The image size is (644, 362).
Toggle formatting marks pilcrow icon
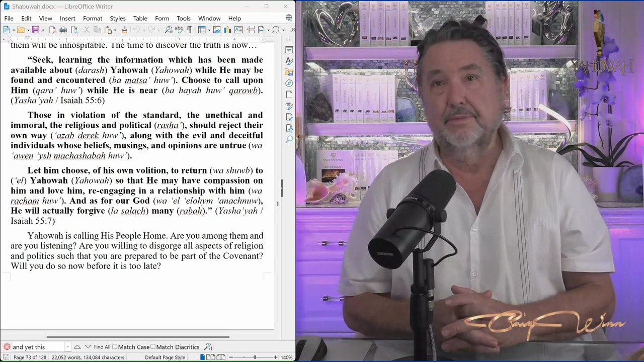[x=189, y=30]
